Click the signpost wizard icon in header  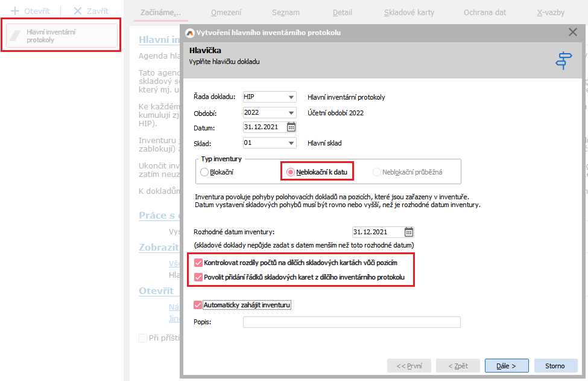pos(564,60)
